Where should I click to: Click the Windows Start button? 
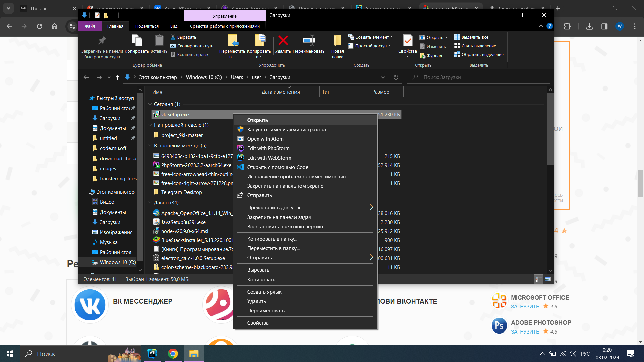(10, 354)
